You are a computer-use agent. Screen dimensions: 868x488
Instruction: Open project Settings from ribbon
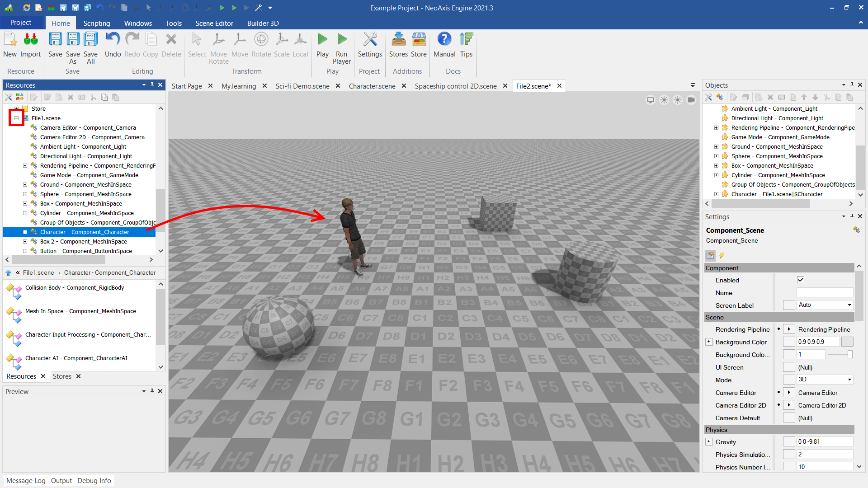(x=370, y=40)
